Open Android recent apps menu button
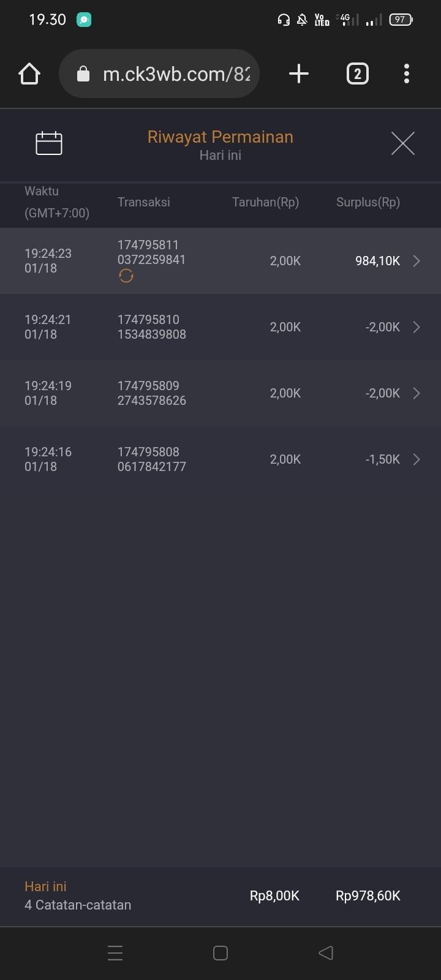441x980 pixels. tap(115, 953)
